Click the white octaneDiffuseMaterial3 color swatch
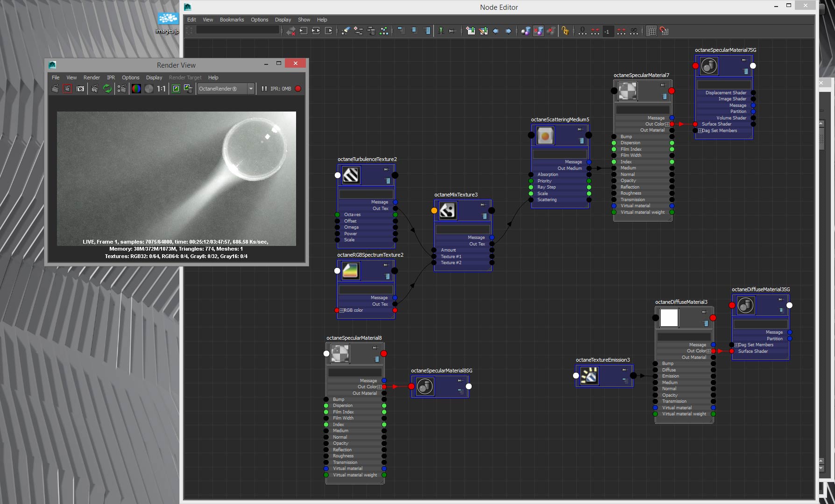The width and height of the screenshot is (835, 504). tap(669, 318)
